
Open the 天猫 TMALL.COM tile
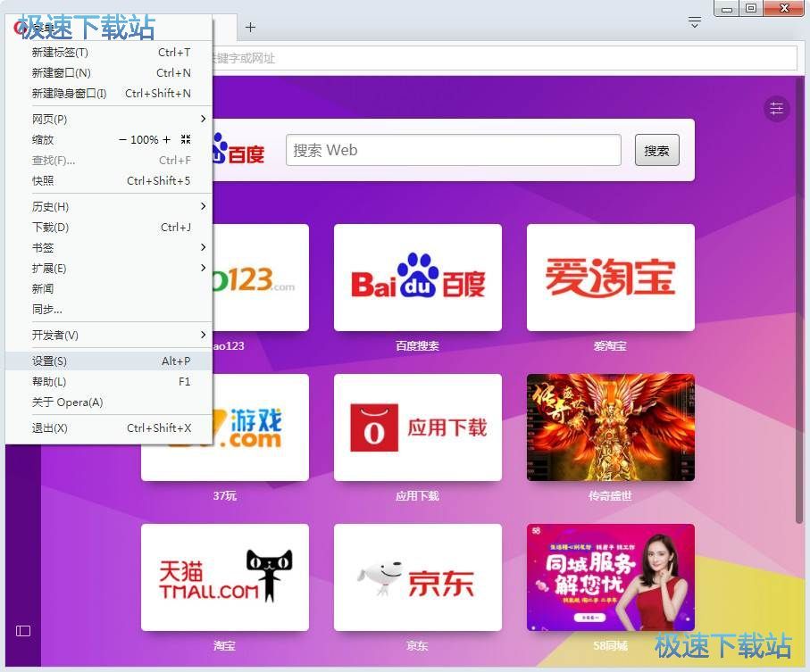click(225, 577)
